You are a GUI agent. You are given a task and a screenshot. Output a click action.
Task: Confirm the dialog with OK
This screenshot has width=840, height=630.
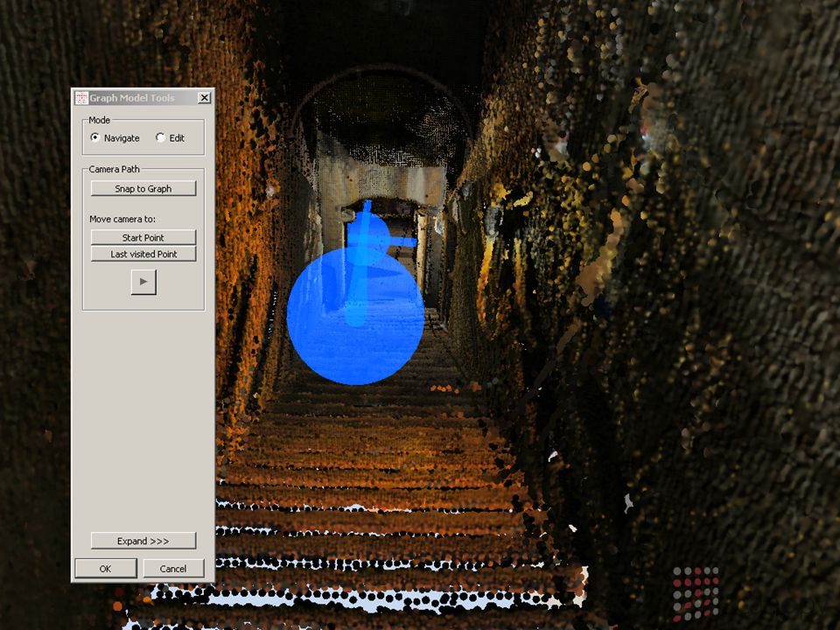point(106,569)
